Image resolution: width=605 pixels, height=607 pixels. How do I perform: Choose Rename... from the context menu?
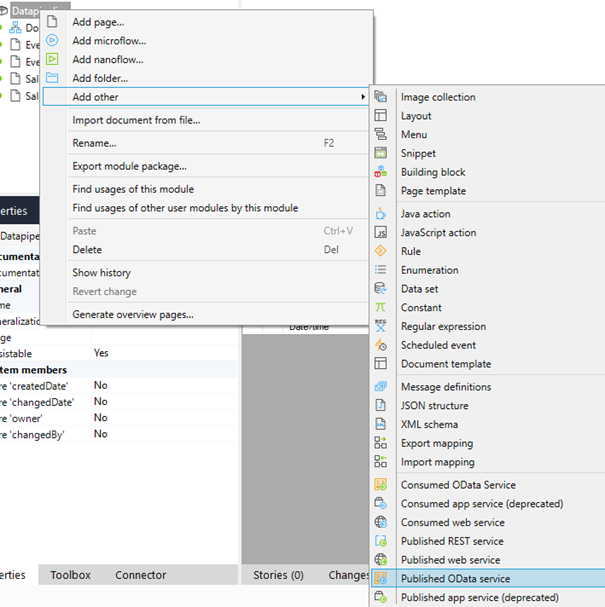coord(94,143)
